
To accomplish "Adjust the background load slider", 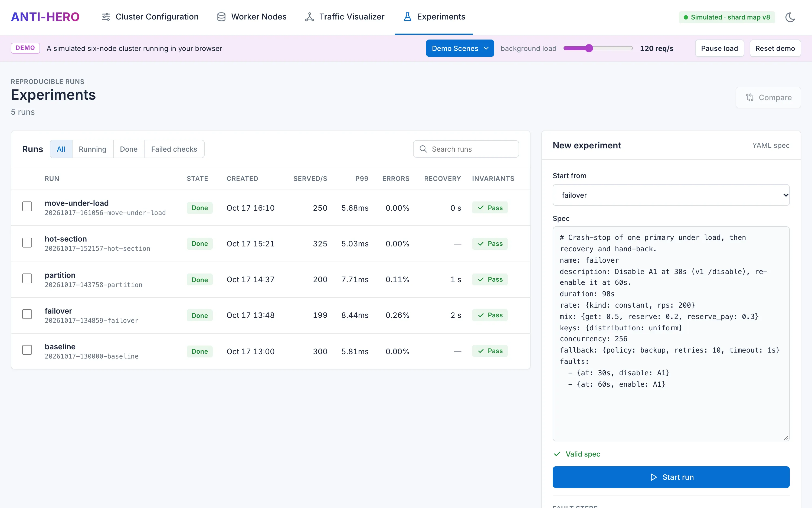I will click(598, 48).
